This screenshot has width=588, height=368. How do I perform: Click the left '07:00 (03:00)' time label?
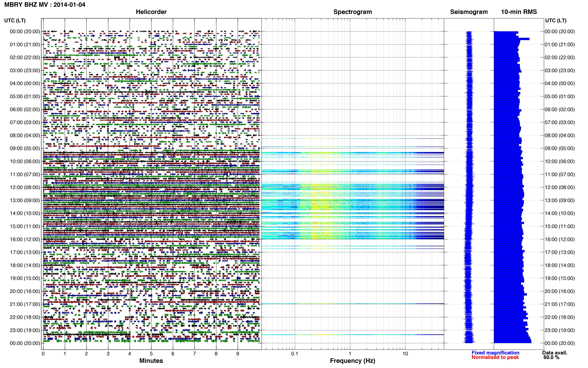click(x=25, y=122)
